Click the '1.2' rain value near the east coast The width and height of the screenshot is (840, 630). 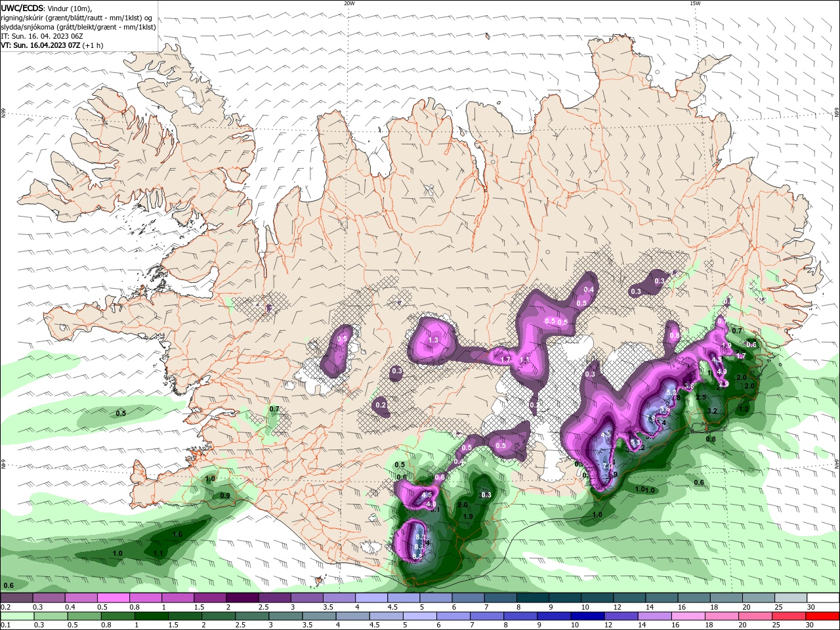pos(744,409)
